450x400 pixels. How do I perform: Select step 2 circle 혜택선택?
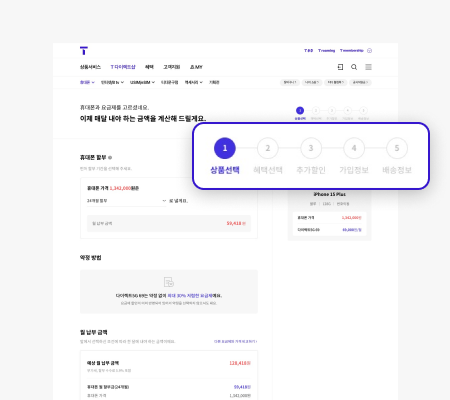point(268,148)
